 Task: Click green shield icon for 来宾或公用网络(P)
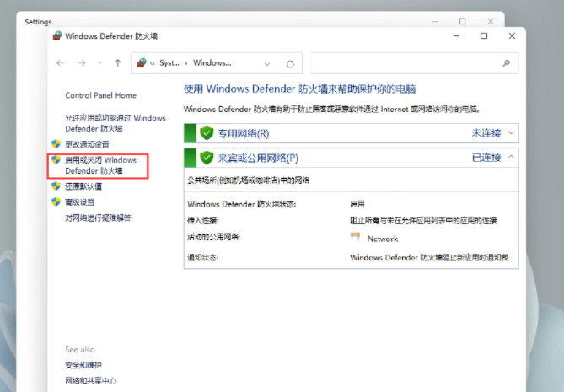click(207, 158)
